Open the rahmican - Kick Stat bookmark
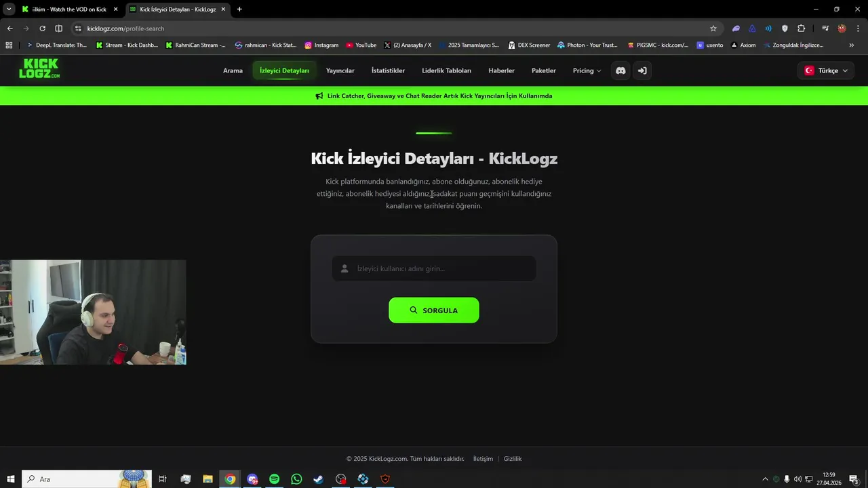868x488 pixels. pyautogui.click(x=266, y=45)
